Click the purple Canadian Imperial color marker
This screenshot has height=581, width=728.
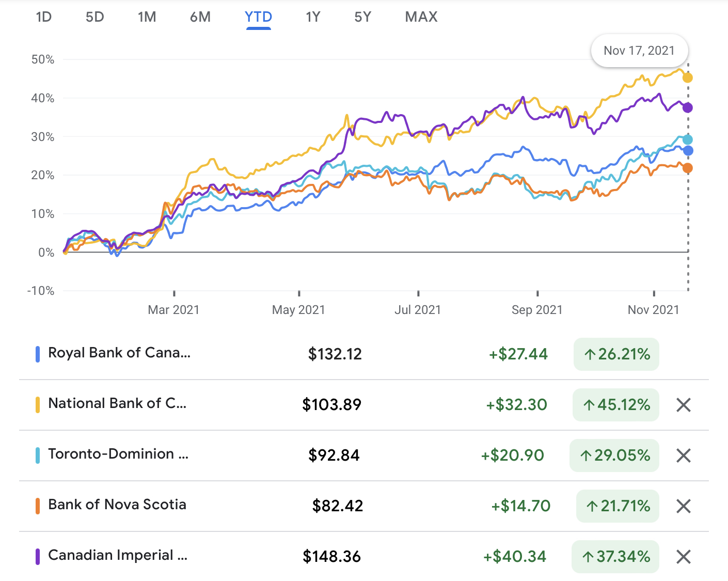click(38, 557)
